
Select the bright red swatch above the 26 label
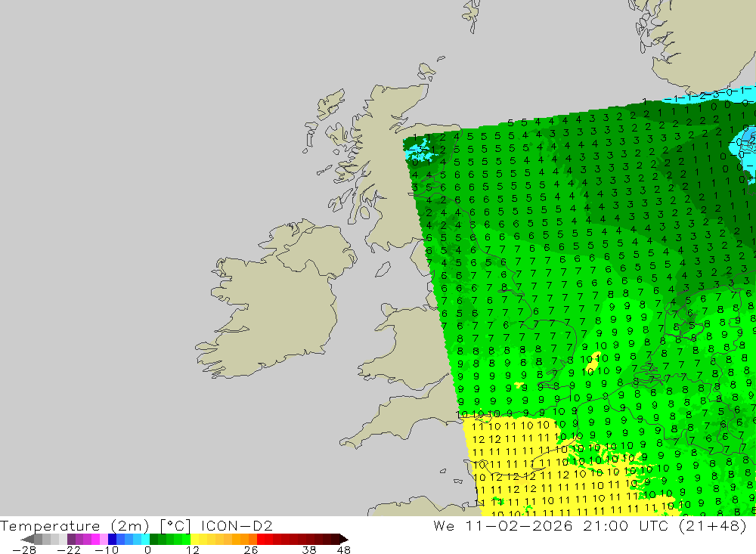pos(261,540)
